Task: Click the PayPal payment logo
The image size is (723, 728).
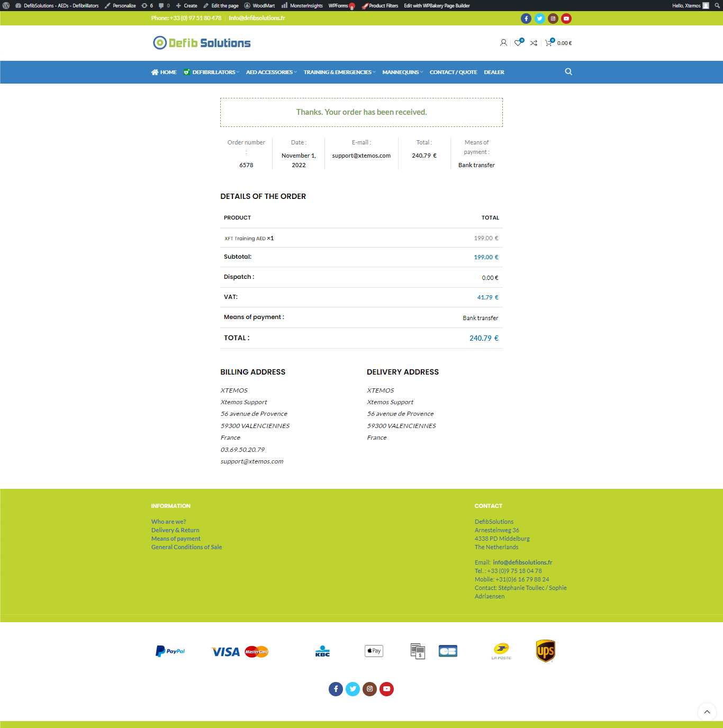Action: [x=170, y=651]
